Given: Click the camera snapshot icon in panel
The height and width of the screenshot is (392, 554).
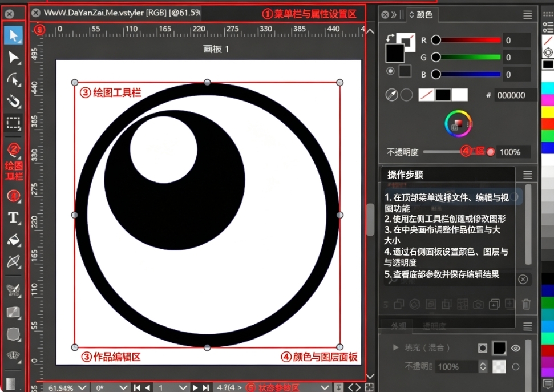Looking at the screenshot, I should pos(478,304).
